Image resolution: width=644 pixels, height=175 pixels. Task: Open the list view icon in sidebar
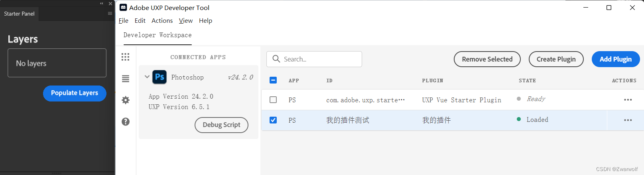coord(126,79)
